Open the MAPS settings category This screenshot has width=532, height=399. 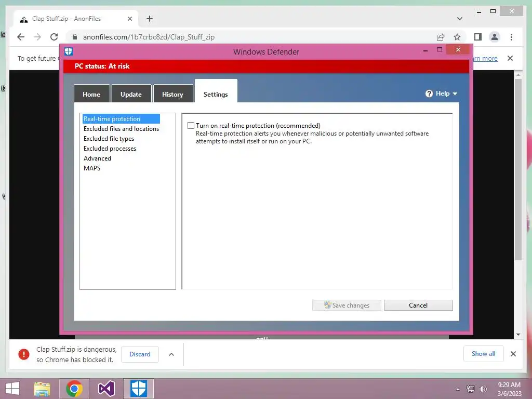(x=92, y=168)
